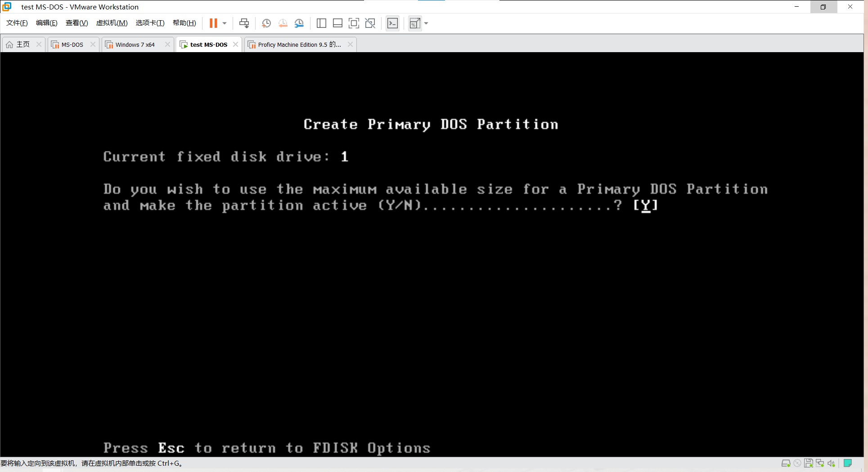Viewport: 868px width, 472px height.
Task: Open the 虚拟机(M) menu
Action: click(x=112, y=23)
